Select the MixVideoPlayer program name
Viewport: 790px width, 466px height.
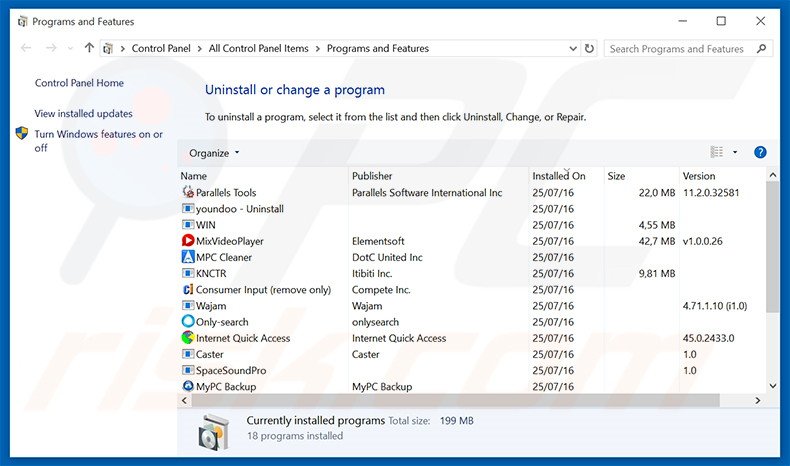coord(230,241)
